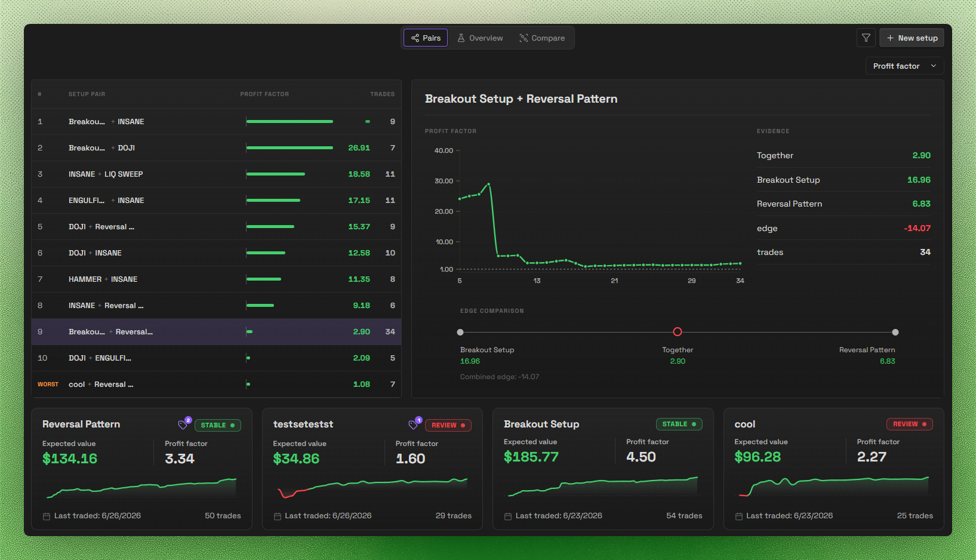The width and height of the screenshot is (976, 560).
Task: Click the plus icon in New setup
Action: [x=890, y=38]
